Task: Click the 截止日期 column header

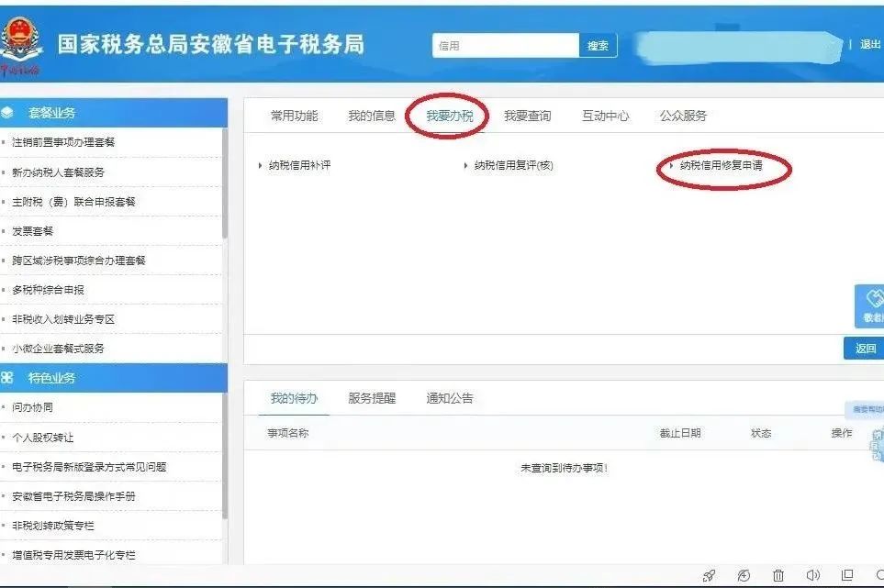Action: pos(680,433)
